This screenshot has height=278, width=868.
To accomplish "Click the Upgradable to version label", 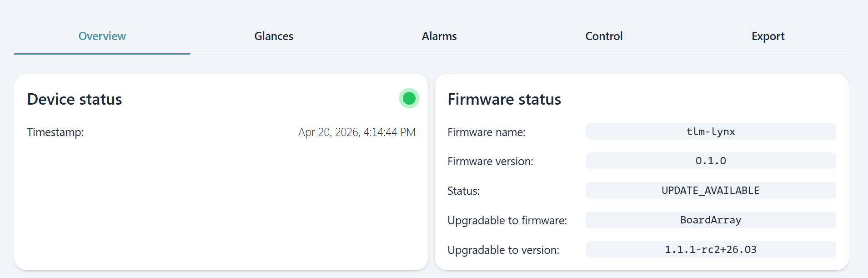I will [503, 250].
